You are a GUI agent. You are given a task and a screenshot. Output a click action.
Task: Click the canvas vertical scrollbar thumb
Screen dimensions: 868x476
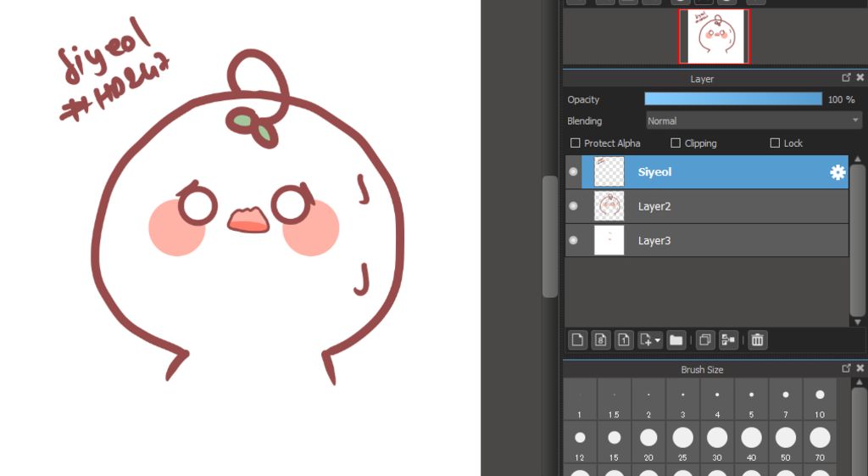pos(549,237)
